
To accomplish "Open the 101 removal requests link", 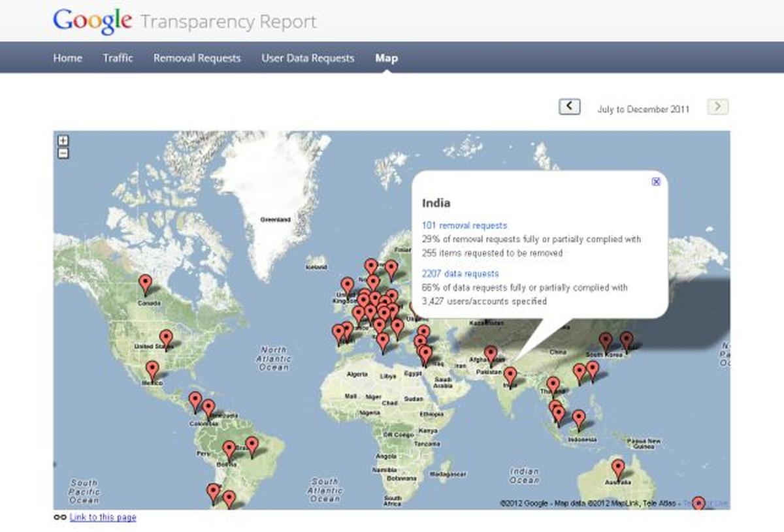I will tap(464, 225).
